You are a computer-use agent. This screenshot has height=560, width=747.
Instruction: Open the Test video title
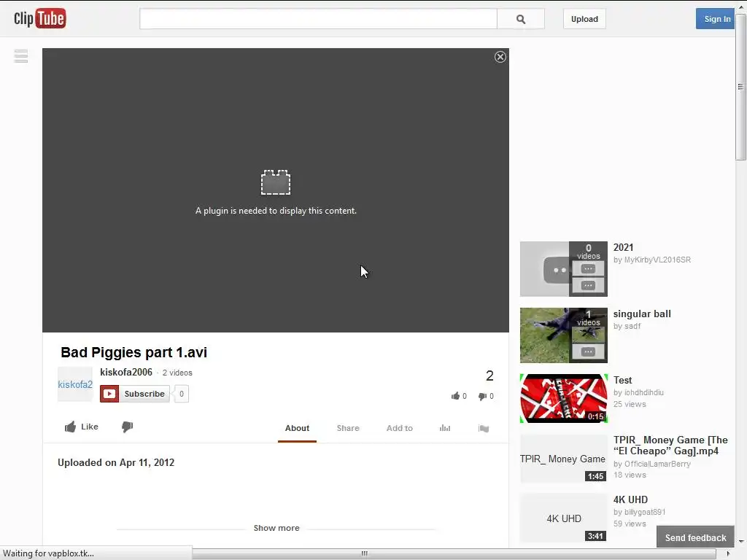623,380
